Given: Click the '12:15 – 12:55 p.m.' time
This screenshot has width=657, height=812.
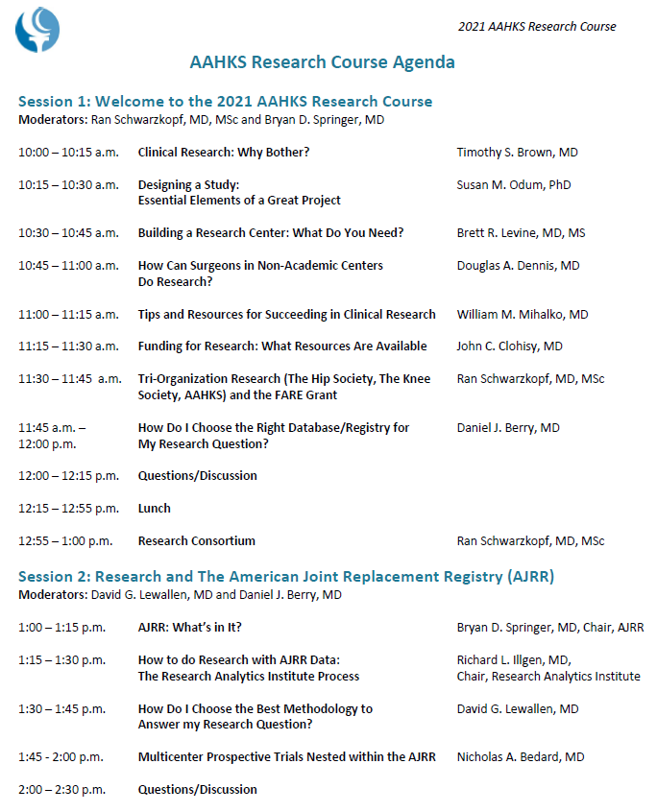Looking at the screenshot, I should [68, 509].
